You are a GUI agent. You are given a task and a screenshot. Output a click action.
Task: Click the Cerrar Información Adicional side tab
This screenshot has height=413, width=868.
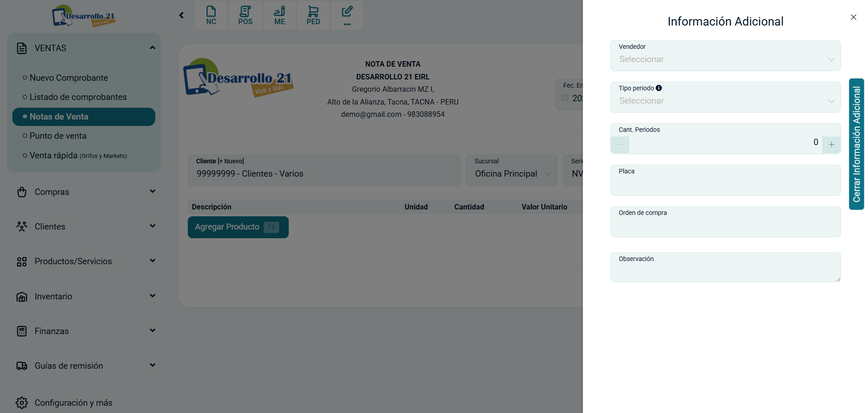856,144
